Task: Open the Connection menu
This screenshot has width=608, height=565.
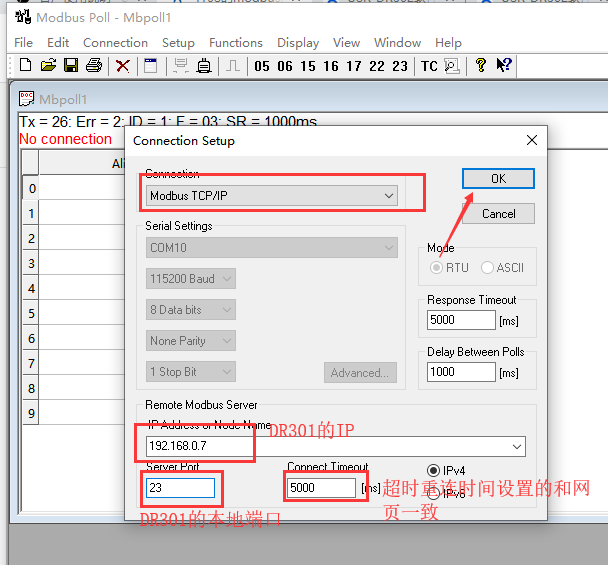Action: (x=115, y=43)
